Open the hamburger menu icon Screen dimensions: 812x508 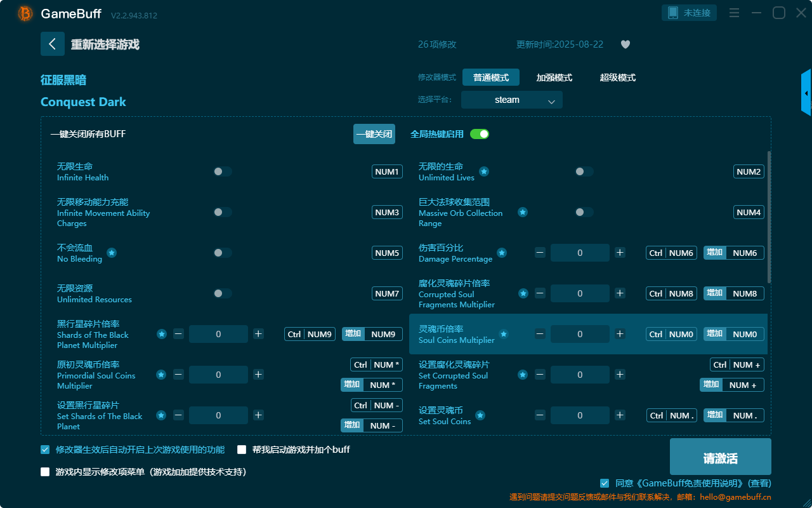point(734,13)
